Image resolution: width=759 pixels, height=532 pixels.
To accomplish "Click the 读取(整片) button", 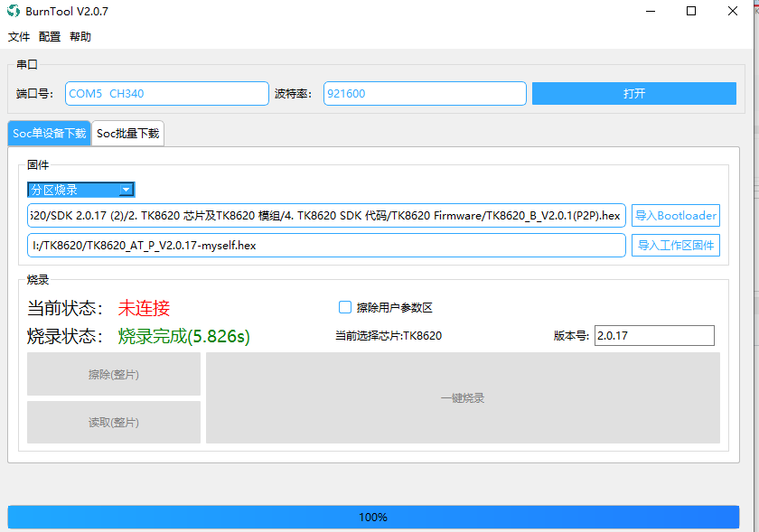I will click(x=114, y=422).
